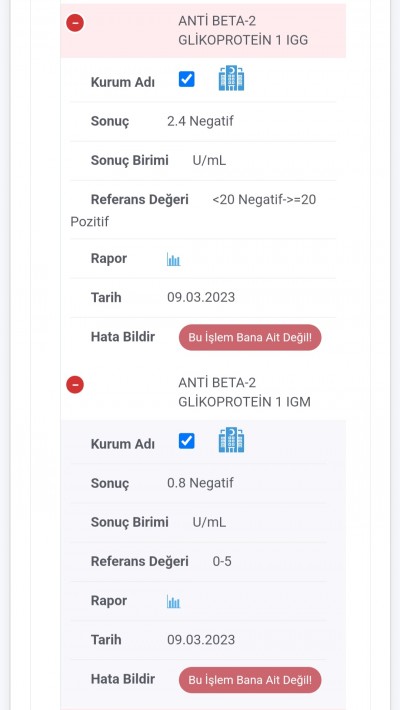Click the Rapor label in the IGM section

click(x=109, y=601)
